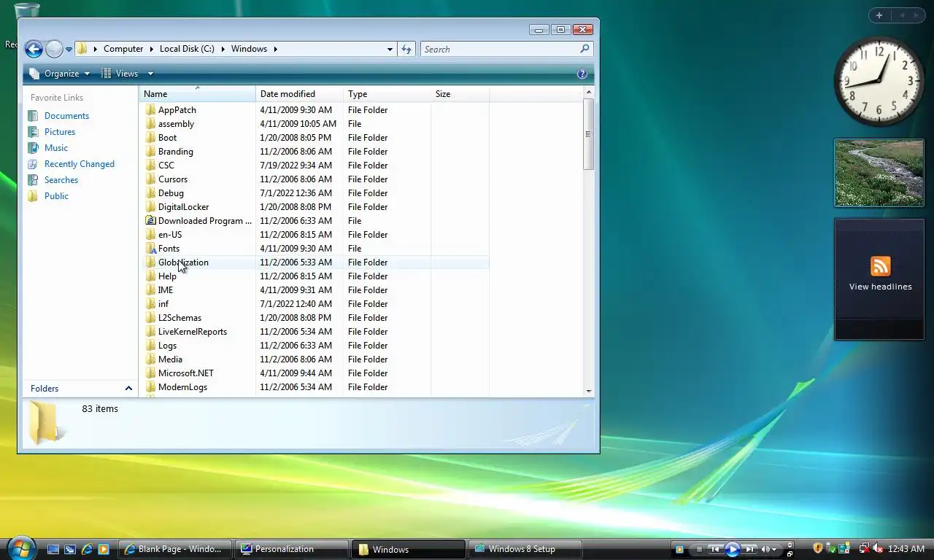The image size is (934, 560).
Task: Sort by the Type column header
Action: [387, 94]
